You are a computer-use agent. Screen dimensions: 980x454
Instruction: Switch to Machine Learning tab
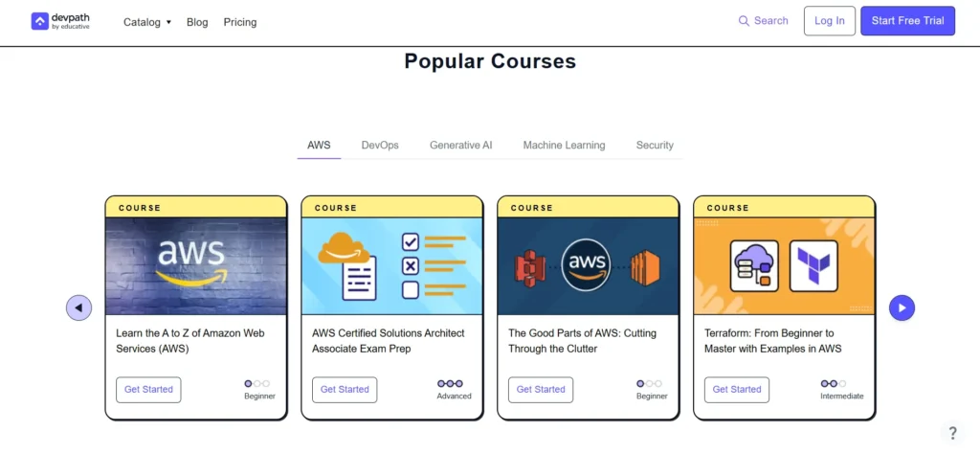pos(564,146)
